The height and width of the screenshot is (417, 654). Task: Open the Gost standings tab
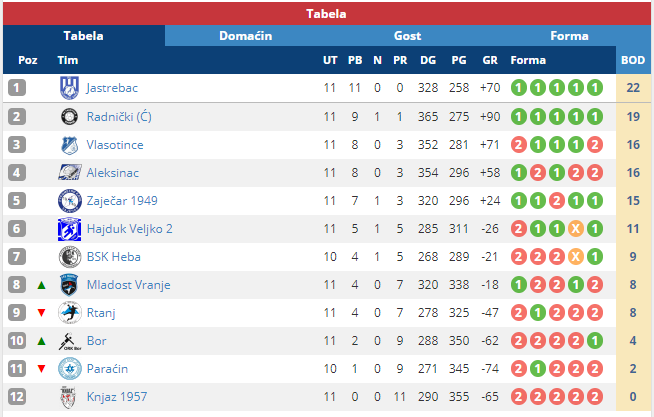[x=408, y=36]
